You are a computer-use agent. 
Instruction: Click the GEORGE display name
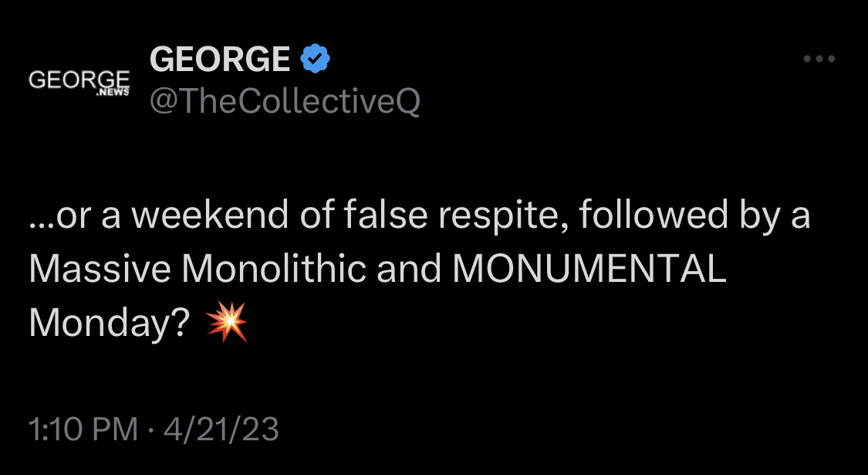coord(219,59)
